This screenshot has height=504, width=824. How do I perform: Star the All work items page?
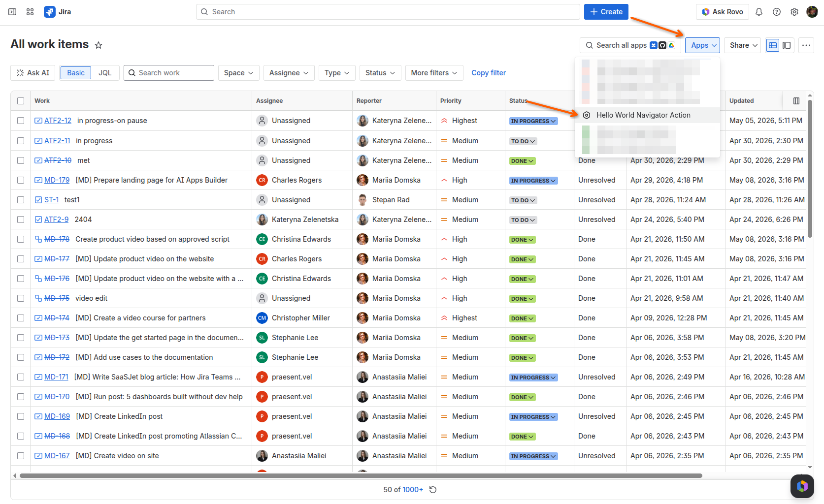[x=99, y=45]
